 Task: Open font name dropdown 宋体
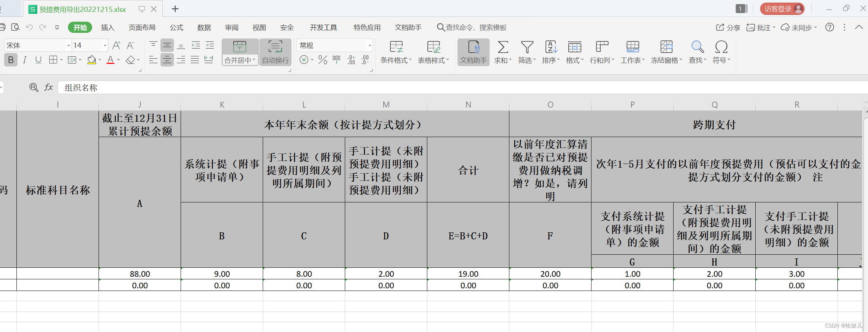pos(69,46)
